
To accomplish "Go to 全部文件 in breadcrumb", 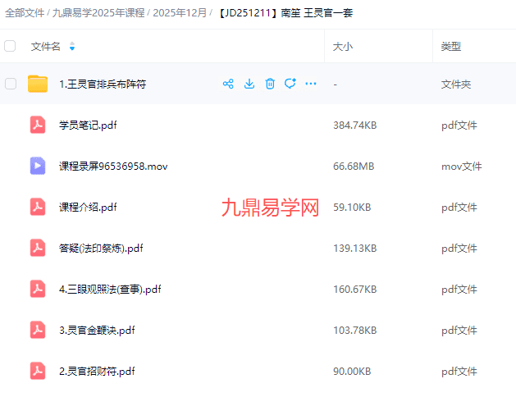I will 25,13.
